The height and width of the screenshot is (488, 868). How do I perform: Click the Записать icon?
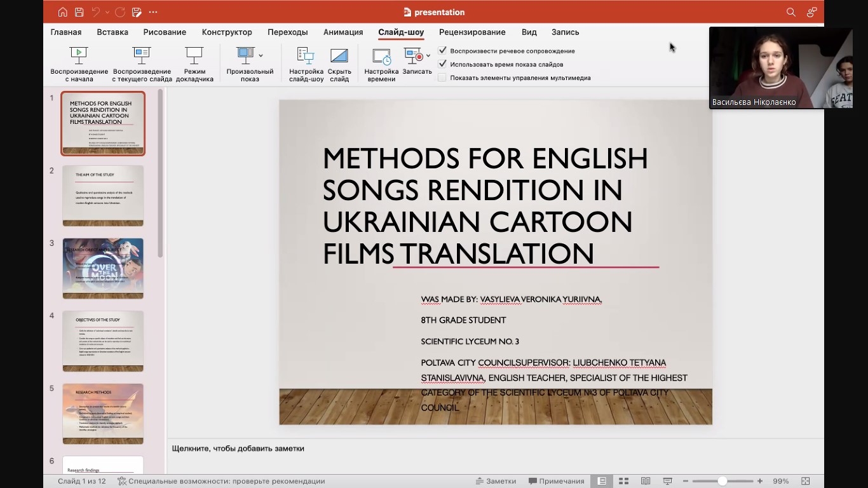[414, 56]
